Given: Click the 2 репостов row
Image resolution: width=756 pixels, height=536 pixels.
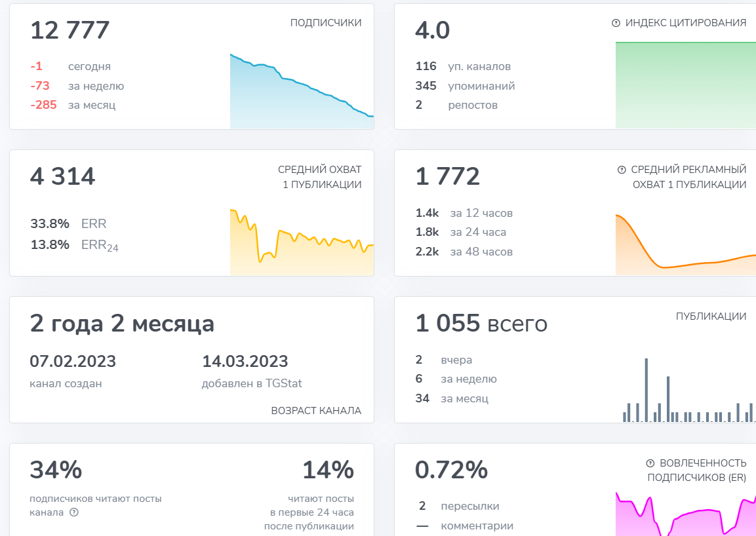Looking at the screenshot, I should coord(456,105).
